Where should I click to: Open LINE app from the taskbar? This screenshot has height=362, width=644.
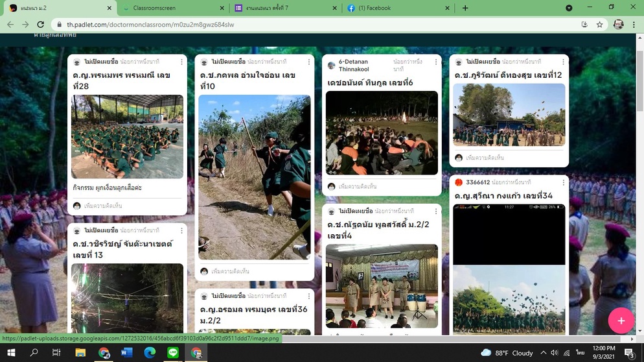[173, 353]
